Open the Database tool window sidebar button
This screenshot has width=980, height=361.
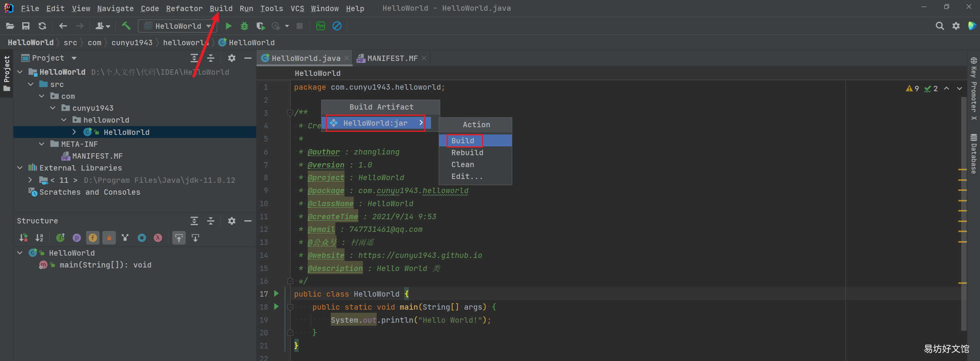coord(973,154)
